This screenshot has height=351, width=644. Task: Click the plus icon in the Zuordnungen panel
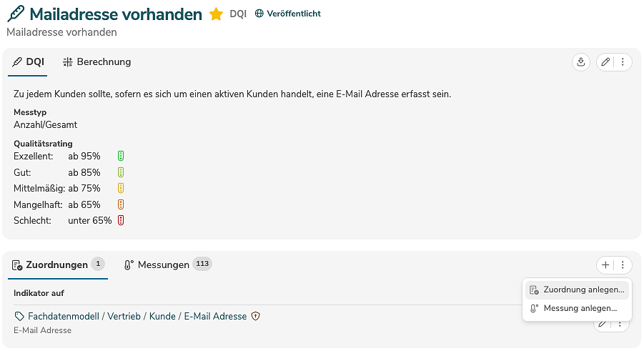(x=605, y=265)
